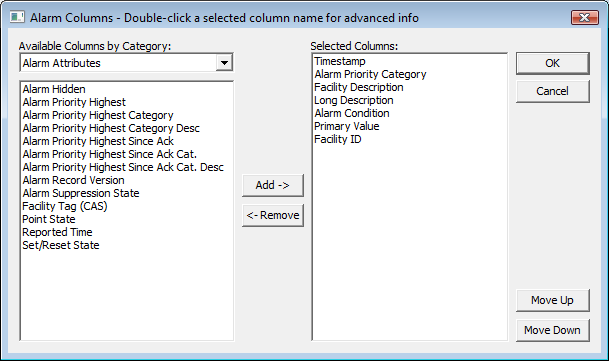Select Point State in available list
The height and width of the screenshot is (361, 609).
coord(49,219)
